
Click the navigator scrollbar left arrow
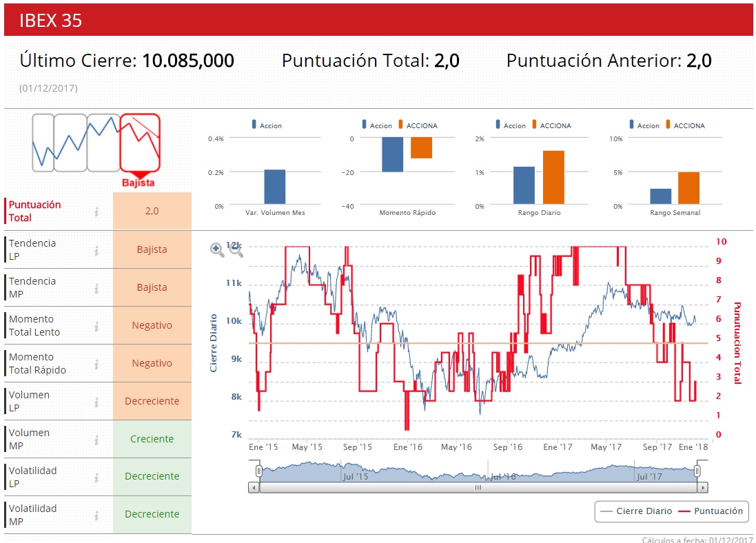pyautogui.click(x=254, y=488)
